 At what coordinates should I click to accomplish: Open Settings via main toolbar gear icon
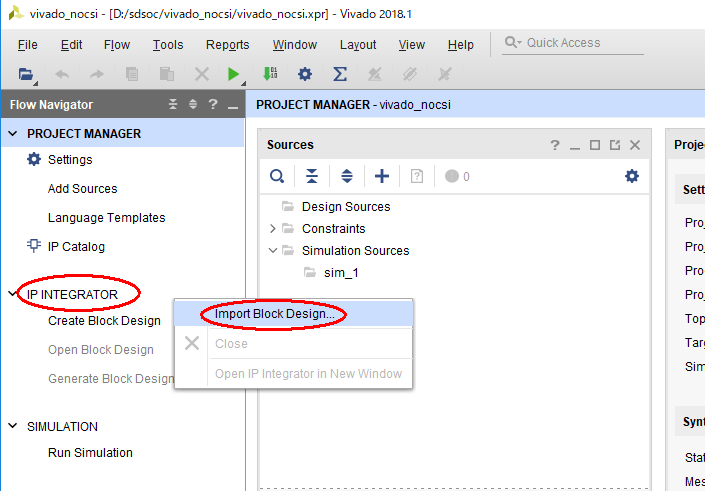305,74
